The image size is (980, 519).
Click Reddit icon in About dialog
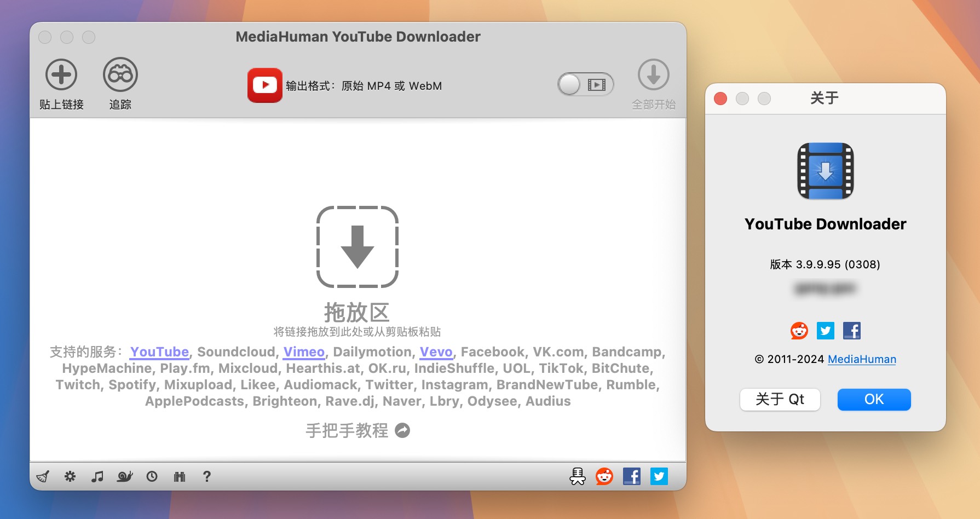[x=799, y=331]
